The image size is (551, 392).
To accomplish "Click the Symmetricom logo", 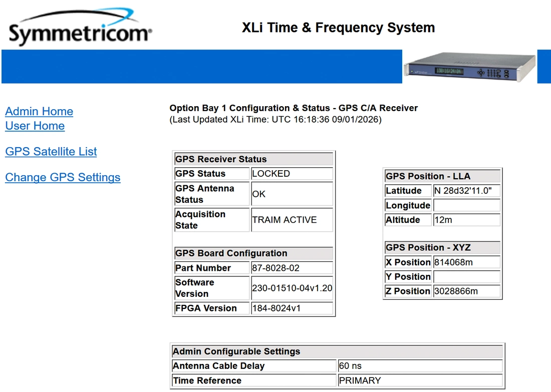I will coord(80,28).
